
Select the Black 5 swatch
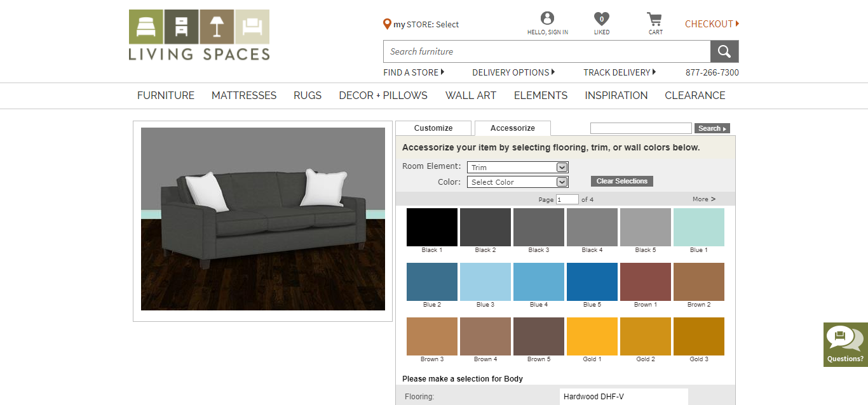tap(646, 227)
